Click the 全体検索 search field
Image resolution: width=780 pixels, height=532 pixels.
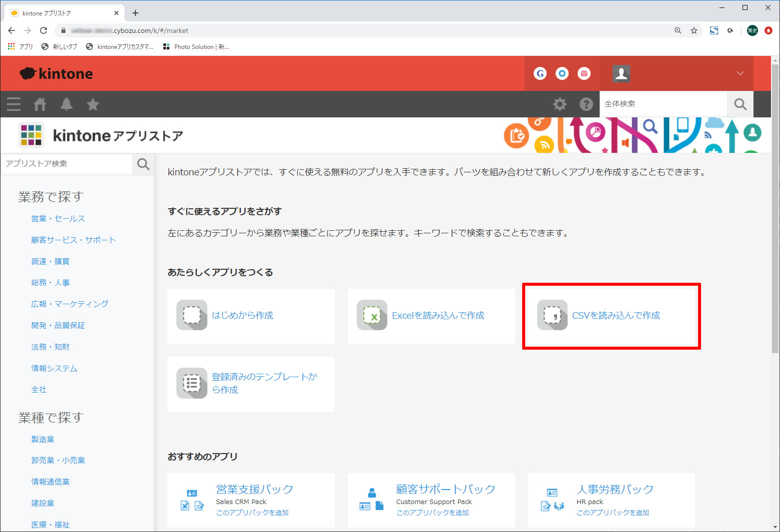pos(663,104)
